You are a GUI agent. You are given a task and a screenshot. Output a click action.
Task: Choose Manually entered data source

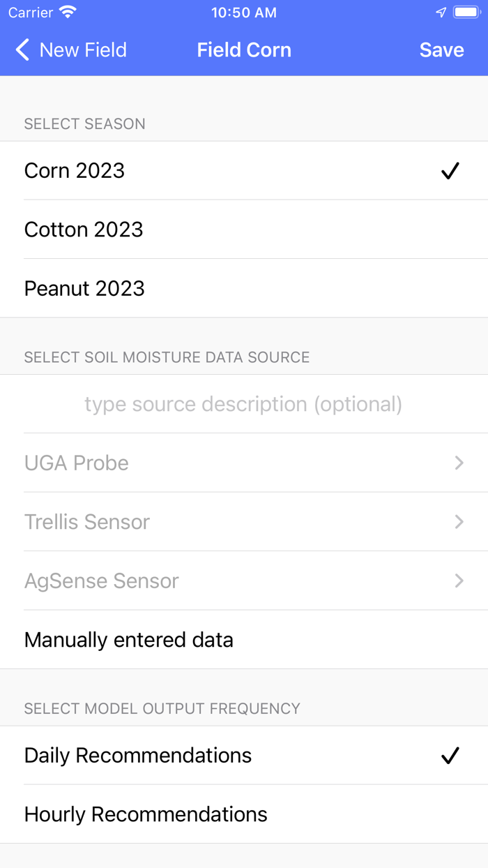(x=129, y=639)
